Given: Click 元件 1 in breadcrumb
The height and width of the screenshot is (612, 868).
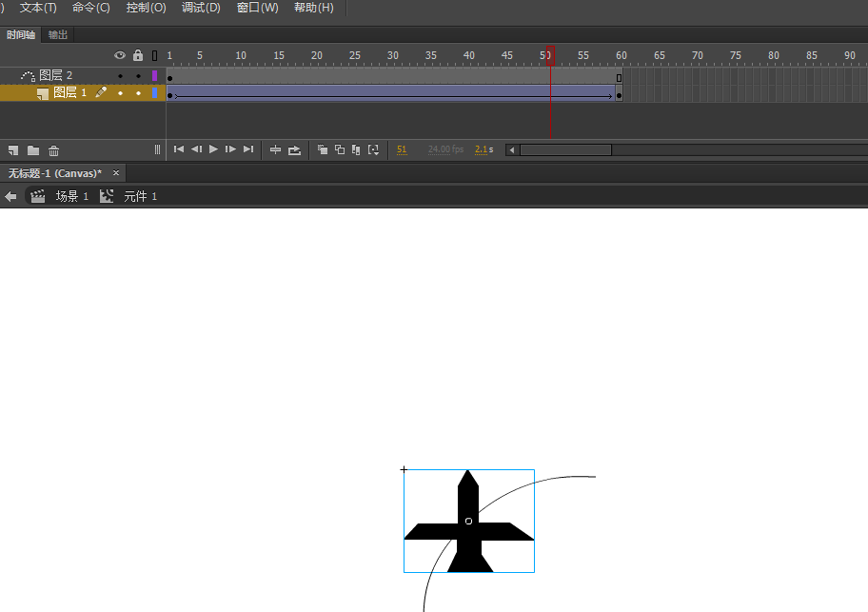Looking at the screenshot, I should pyautogui.click(x=140, y=196).
